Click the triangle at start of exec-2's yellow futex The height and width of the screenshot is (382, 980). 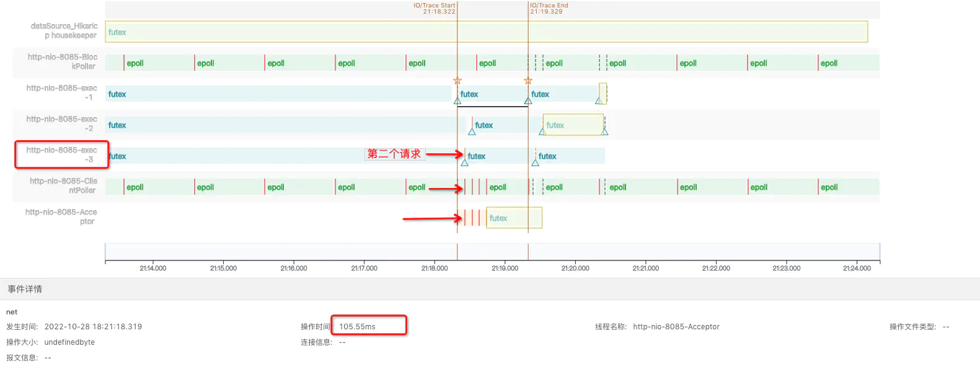[542, 131]
